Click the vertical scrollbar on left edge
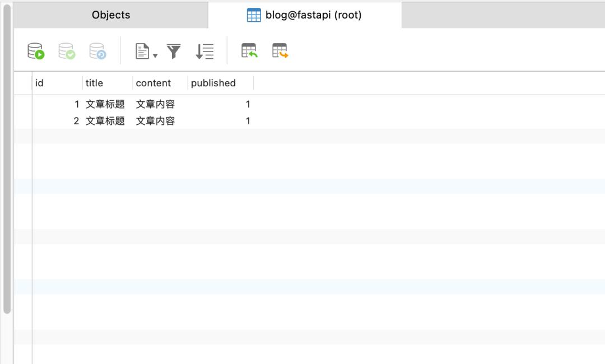The width and height of the screenshot is (605, 364). pos(7,159)
